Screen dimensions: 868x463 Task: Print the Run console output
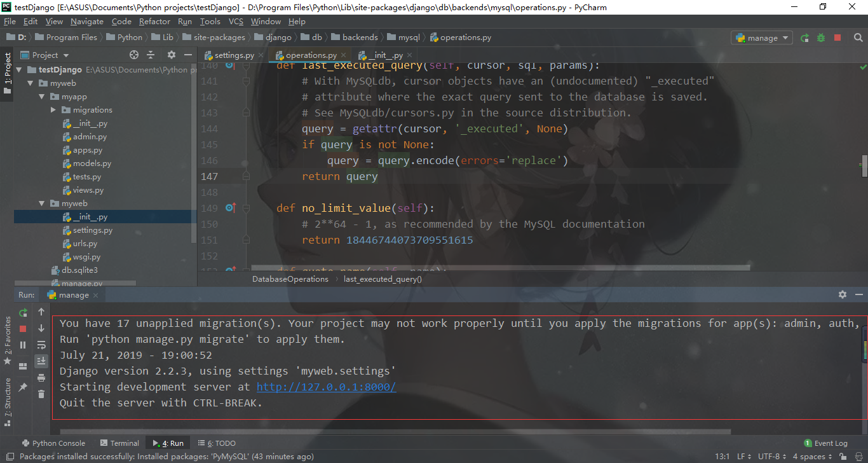[41, 378]
